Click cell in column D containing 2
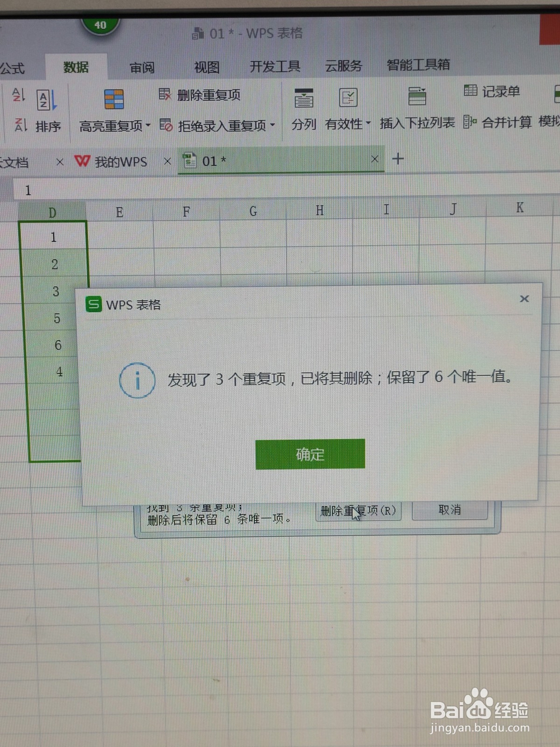 (54, 263)
